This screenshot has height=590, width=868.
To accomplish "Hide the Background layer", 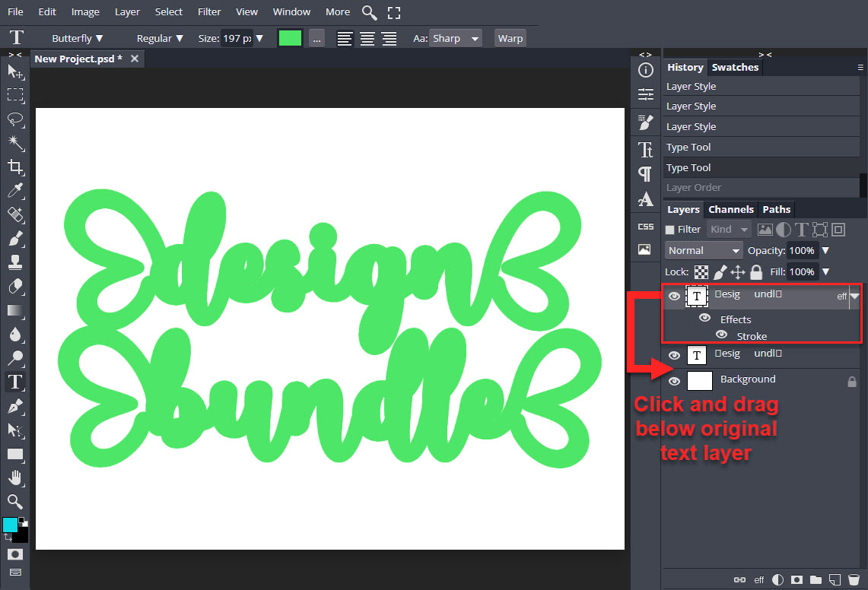I will coord(674,382).
